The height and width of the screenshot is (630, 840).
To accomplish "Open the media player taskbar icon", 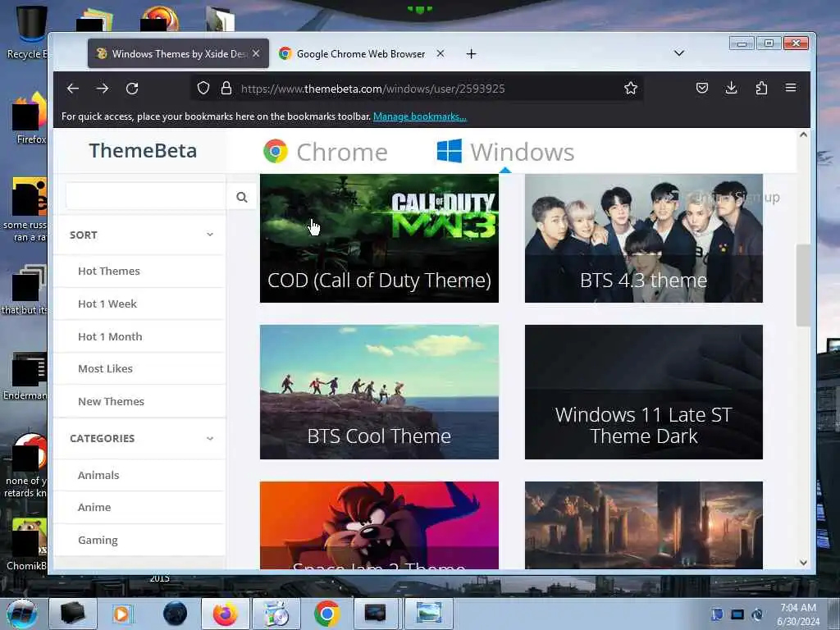I will click(122, 614).
